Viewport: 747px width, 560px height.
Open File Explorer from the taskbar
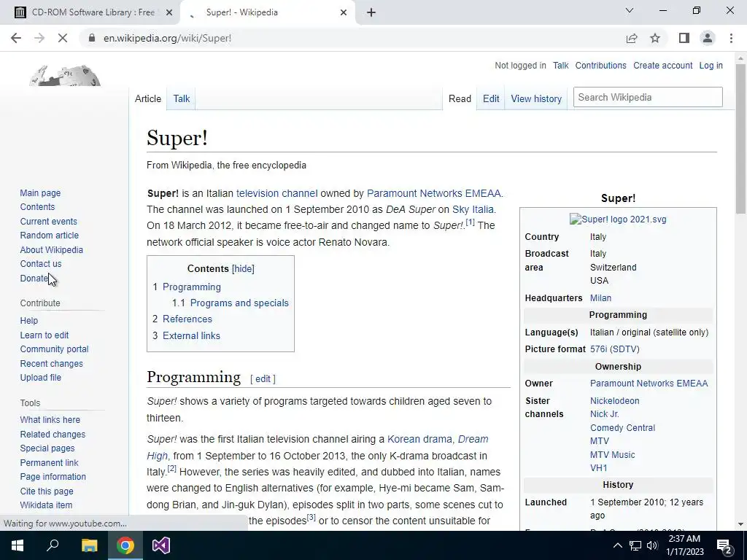click(89, 545)
